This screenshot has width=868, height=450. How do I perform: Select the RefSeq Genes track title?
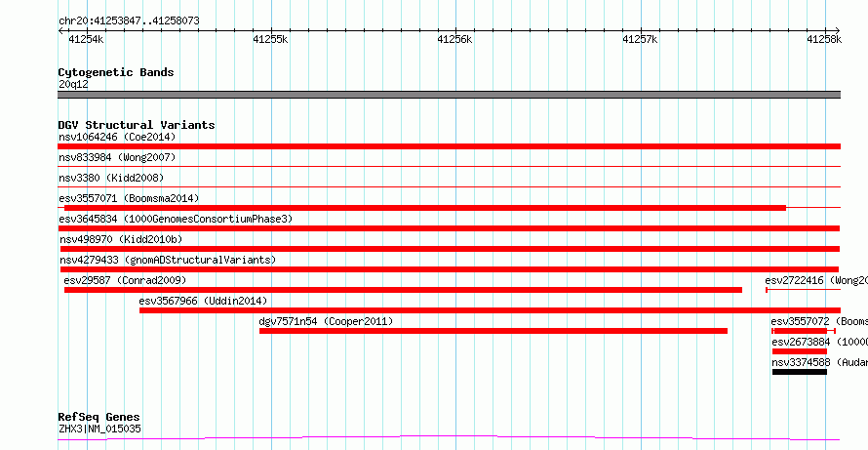99,417
